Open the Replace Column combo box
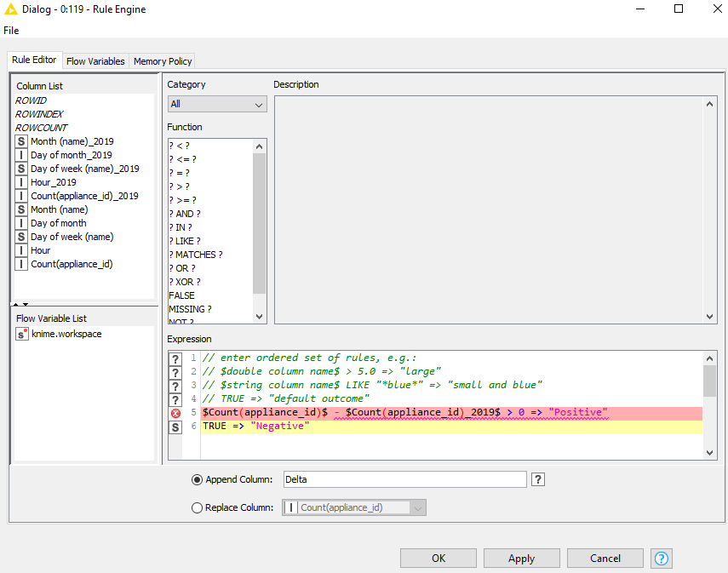This screenshot has height=573, width=728. [x=353, y=507]
